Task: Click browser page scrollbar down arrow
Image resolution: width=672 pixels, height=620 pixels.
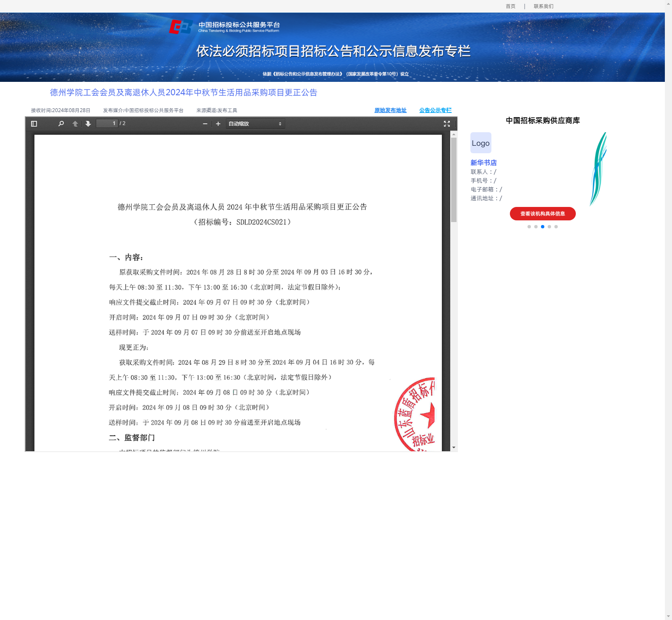Action: pos(668,617)
